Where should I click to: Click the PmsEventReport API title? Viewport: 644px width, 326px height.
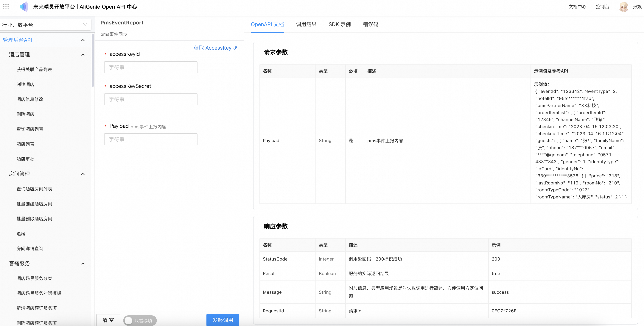click(x=122, y=23)
